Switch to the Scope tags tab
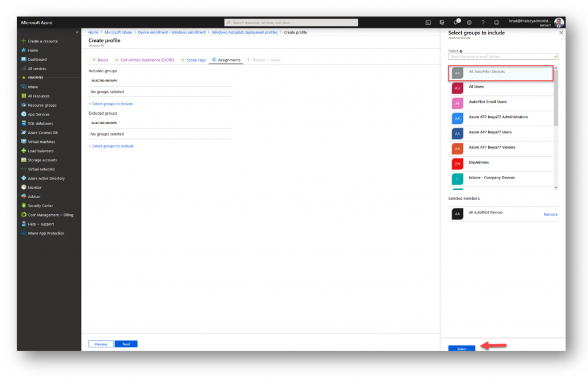The height and width of the screenshot is (380, 588). coord(193,60)
